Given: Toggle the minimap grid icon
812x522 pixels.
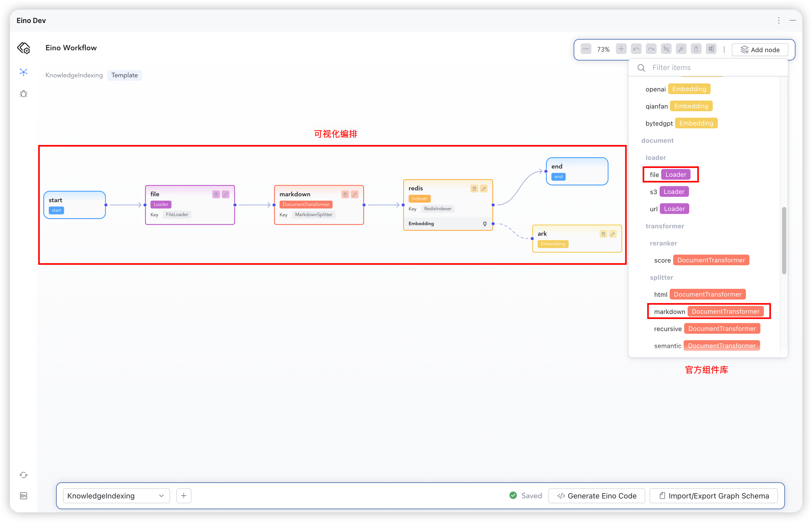Looking at the screenshot, I should [711, 49].
